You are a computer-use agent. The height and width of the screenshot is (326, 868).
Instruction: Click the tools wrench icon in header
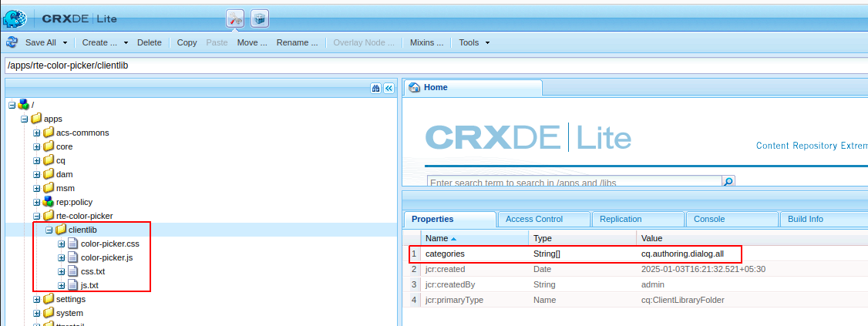click(234, 18)
